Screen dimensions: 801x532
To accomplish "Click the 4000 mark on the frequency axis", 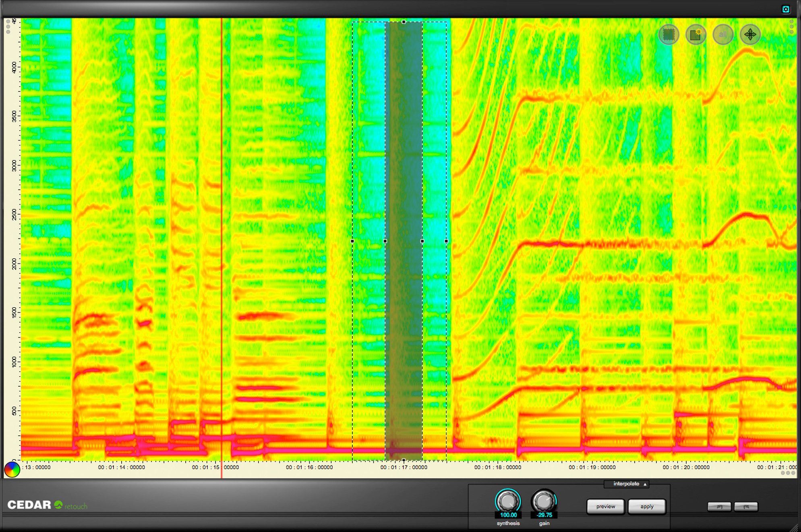I will 14,67.
